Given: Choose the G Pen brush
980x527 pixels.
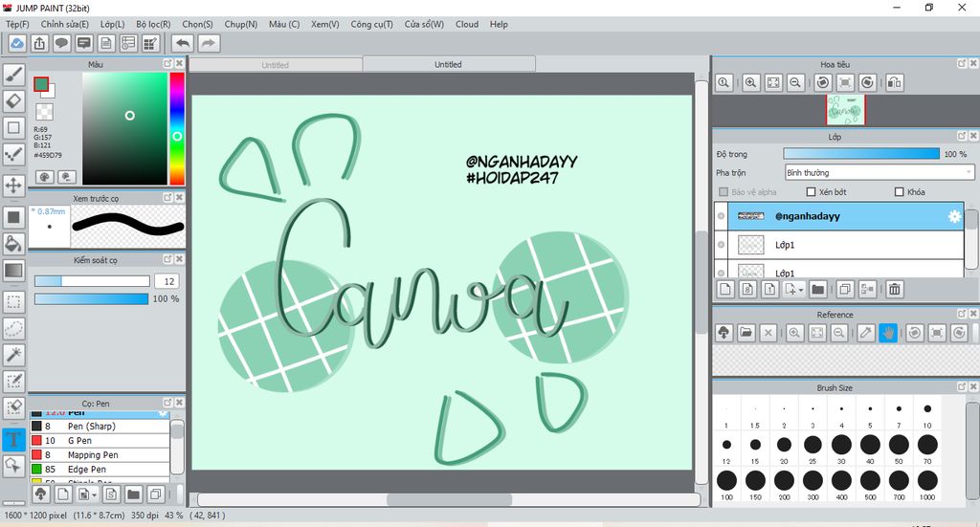Looking at the screenshot, I should [100, 440].
